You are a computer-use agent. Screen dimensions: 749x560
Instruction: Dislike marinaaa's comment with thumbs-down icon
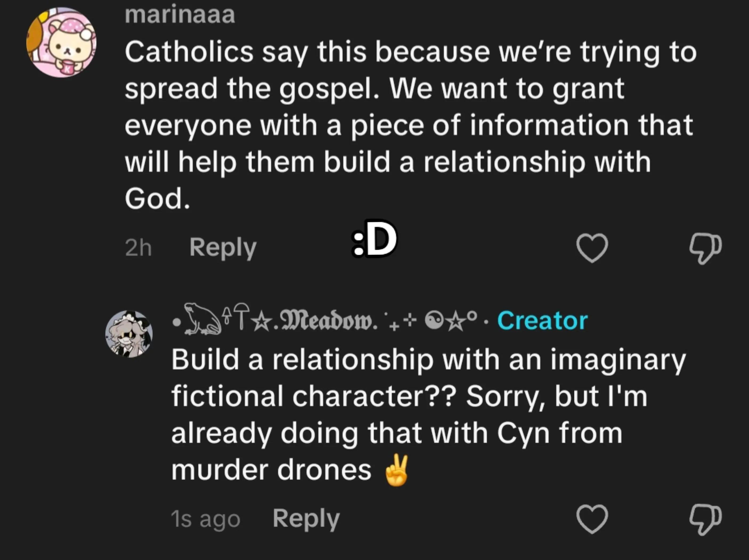coord(706,248)
